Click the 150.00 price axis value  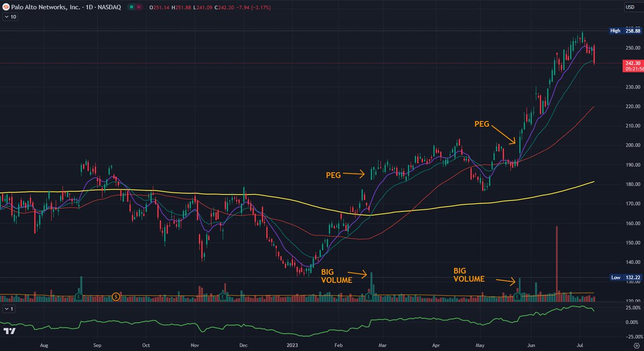pyautogui.click(x=633, y=243)
